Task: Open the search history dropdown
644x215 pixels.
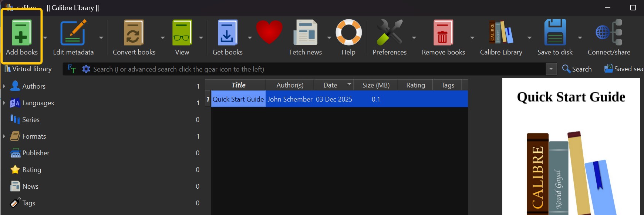Action: [551, 69]
